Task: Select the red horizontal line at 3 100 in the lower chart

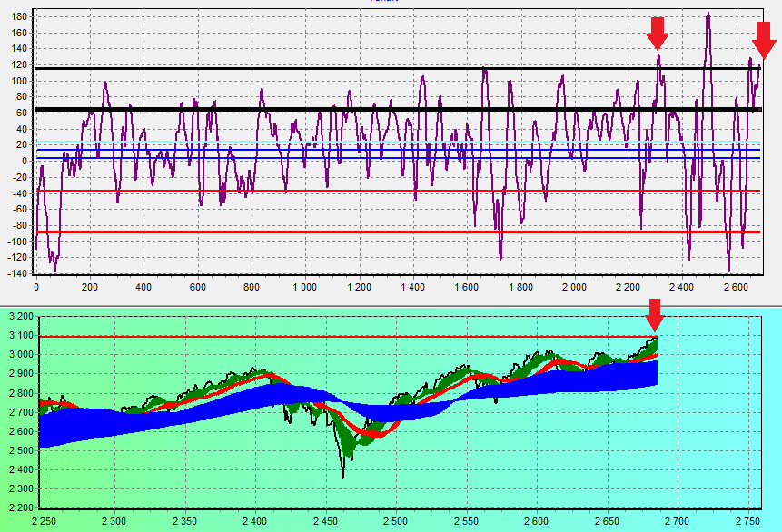Action: tap(348, 337)
